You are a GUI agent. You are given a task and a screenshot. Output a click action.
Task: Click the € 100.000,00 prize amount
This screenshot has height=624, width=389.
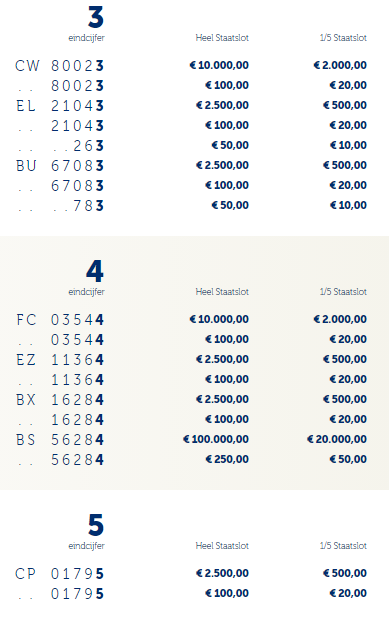(216, 439)
